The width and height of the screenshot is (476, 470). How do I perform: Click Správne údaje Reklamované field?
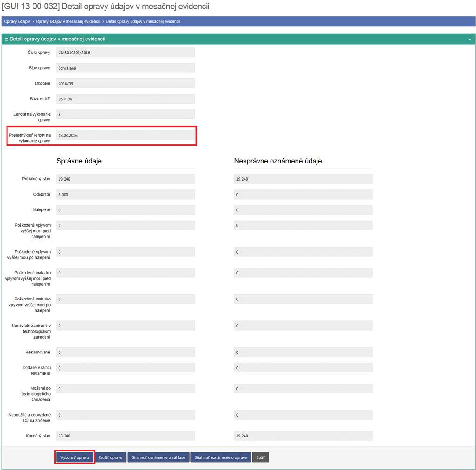pos(126,352)
